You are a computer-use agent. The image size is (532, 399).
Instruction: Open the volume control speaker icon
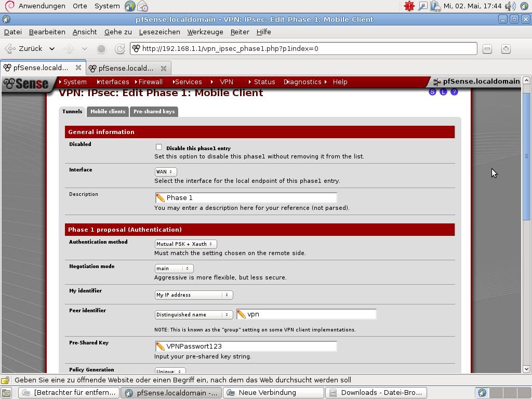(x=510, y=6)
